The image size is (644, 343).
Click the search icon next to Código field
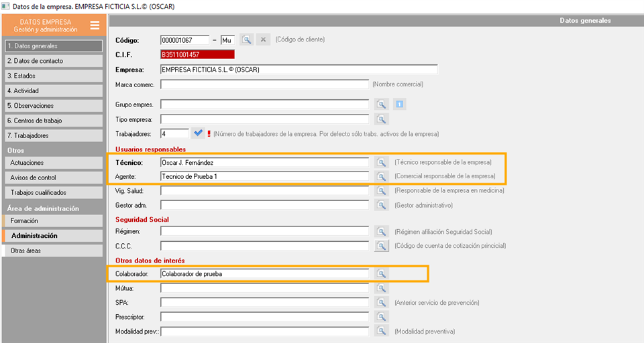247,40
